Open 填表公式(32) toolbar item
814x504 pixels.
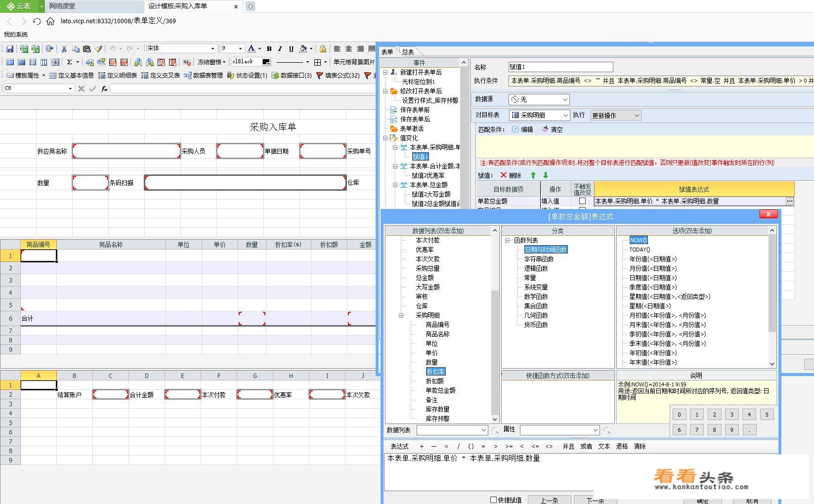[x=338, y=75]
